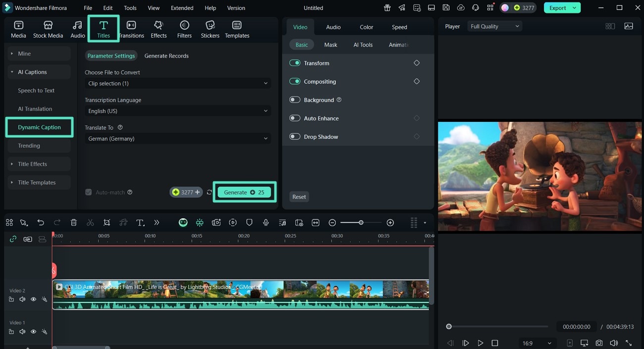
Task: Click the Export button
Action: click(562, 8)
